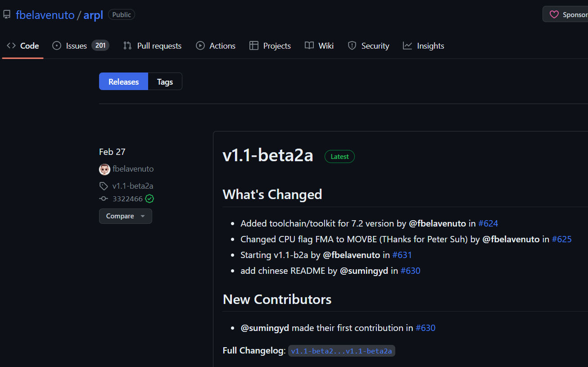Image resolution: width=588 pixels, height=367 pixels.
Task: Open the Projects tab
Action: [270, 46]
